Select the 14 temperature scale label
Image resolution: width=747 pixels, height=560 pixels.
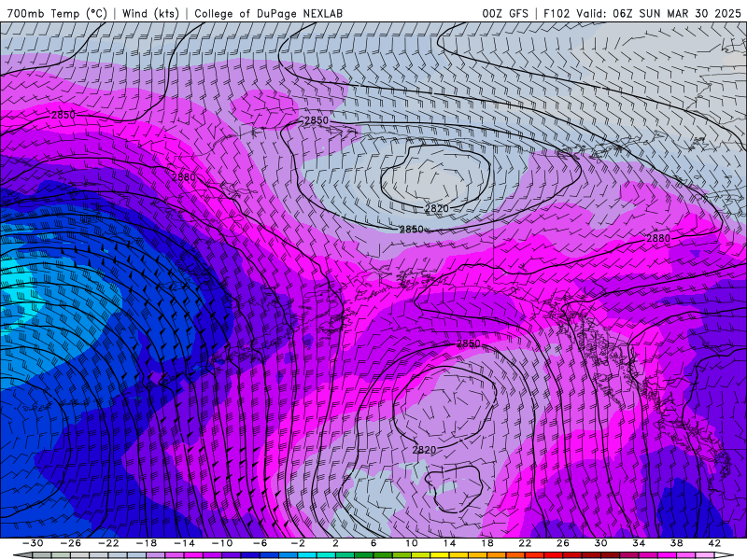[449, 543]
